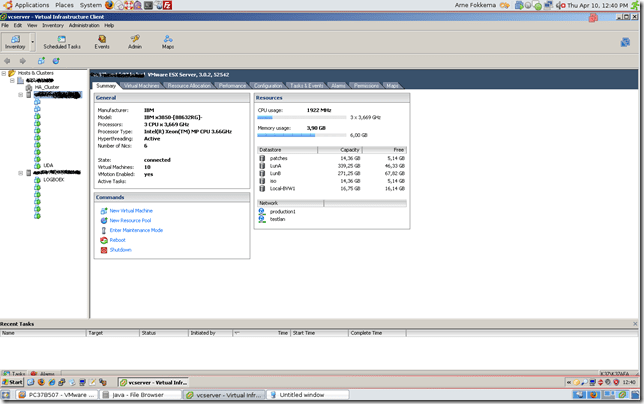
Task: Click Enter Maintenance Mode command
Action: tap(135, 230)
